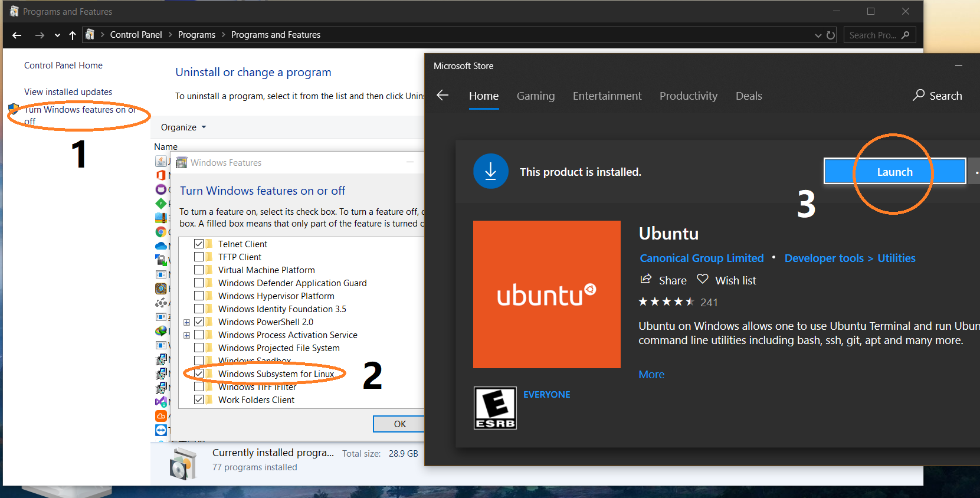Tick Windows Defender Application Guard checkbox

[199, 283]
